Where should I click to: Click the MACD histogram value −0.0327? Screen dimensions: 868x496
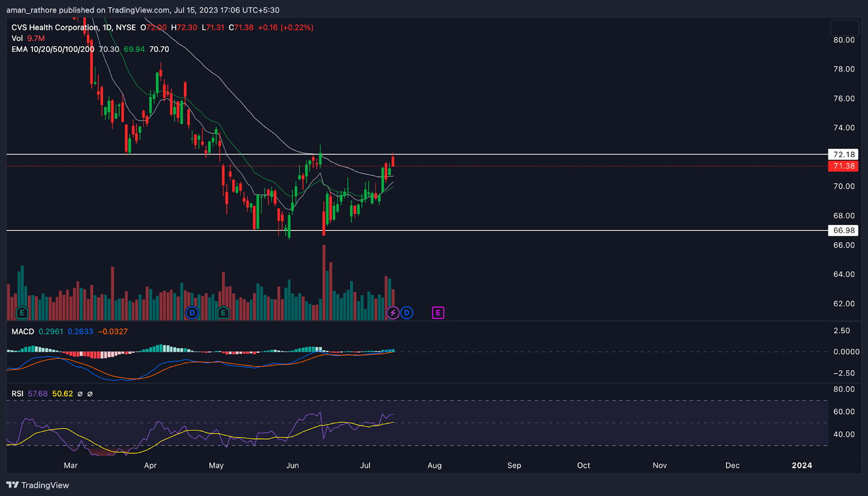[x=113, y=332]
